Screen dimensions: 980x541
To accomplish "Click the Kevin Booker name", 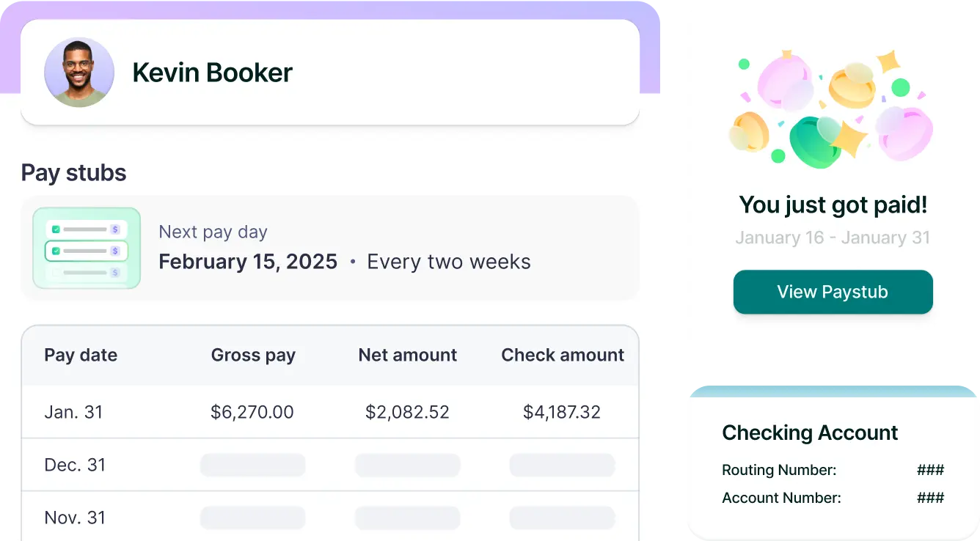I will (212, 73).
